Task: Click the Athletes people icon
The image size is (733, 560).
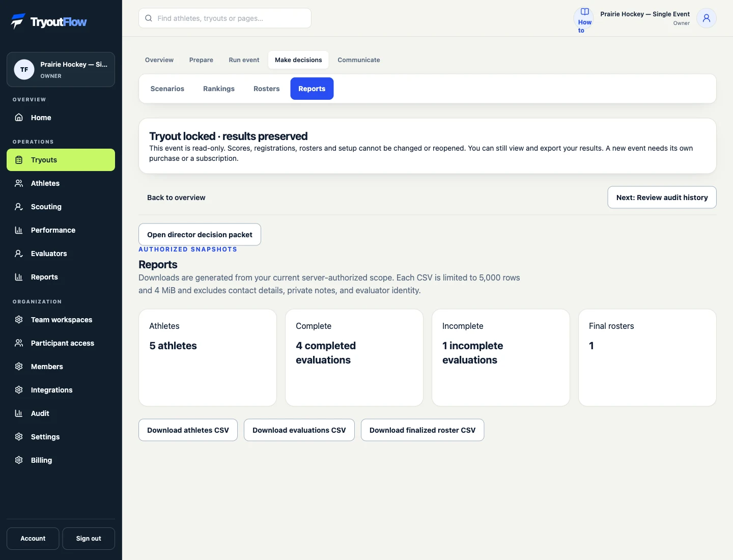Action: click(19, 183)
